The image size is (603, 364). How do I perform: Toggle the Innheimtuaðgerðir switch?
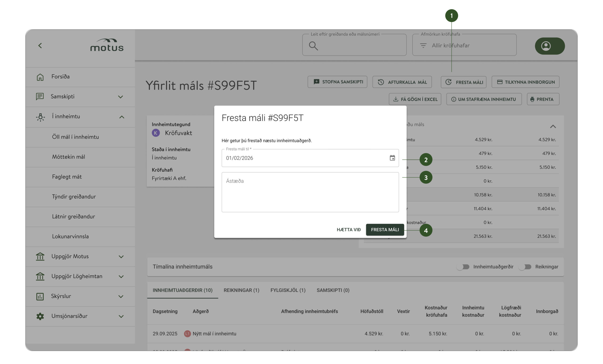pyautogui.click(x=463, y=267)
